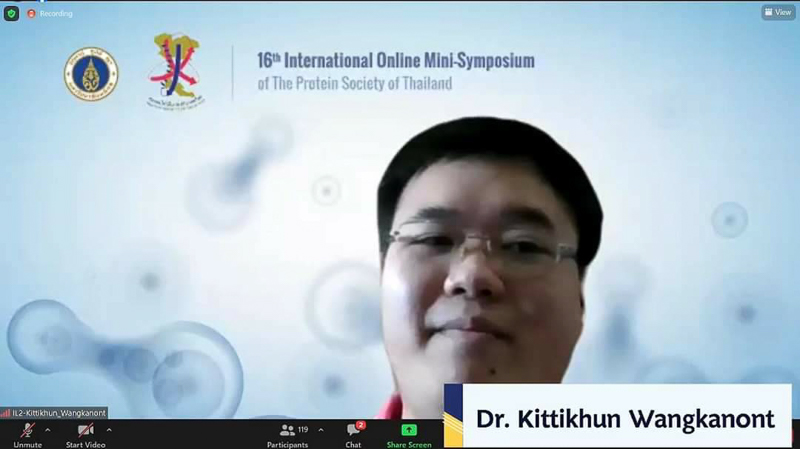Image resolution: width=800 pixels, height=449 pixels.
Task: Click the green Share Screen button
Action: (x=409, y=434)
